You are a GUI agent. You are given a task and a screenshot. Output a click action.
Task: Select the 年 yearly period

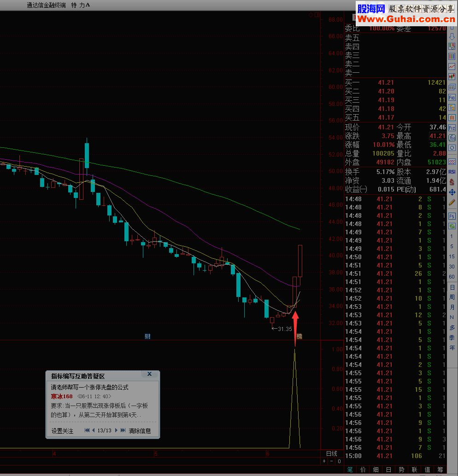(452, 348)
